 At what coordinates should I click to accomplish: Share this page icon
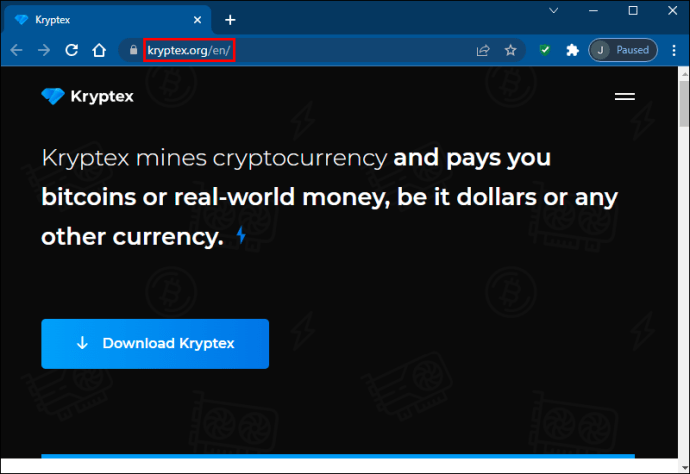[x=483, y=51]
